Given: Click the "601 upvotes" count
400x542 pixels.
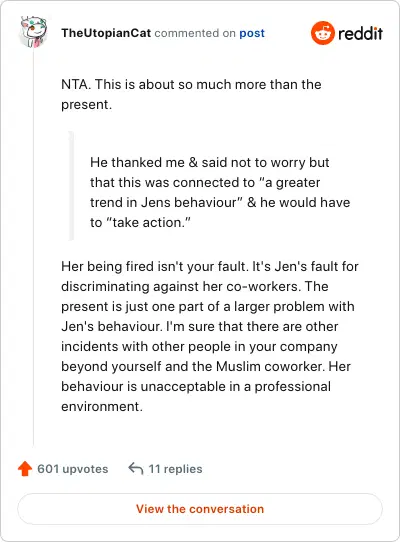Looking at the screenshot, I should click(x=73, y=469).
